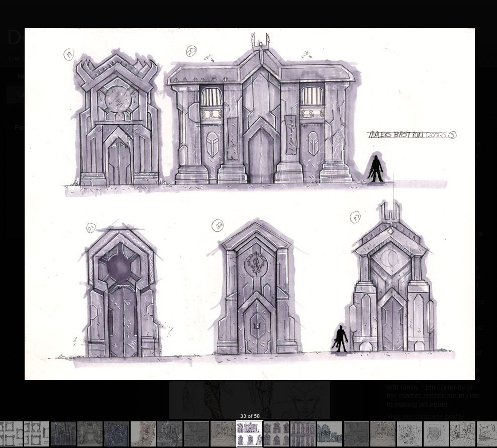Open thumbnail of tall purple column facade
The width and height of the screenshot is (497, 448).
coord(303,434)
